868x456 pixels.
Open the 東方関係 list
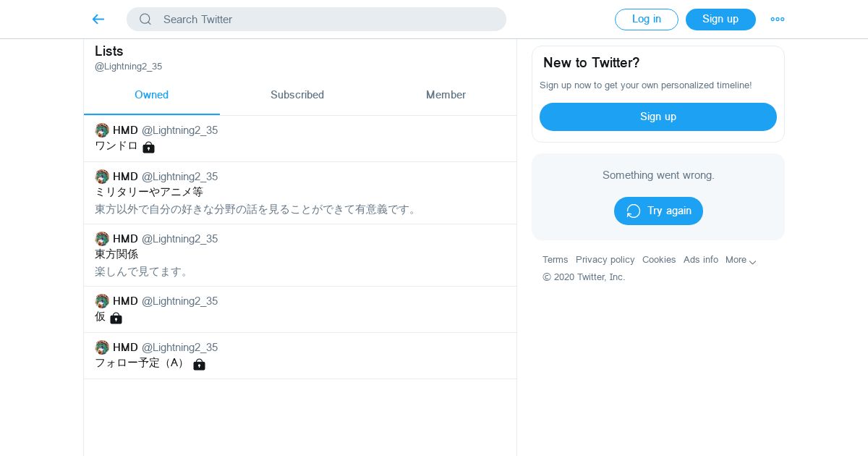(300, 256)
